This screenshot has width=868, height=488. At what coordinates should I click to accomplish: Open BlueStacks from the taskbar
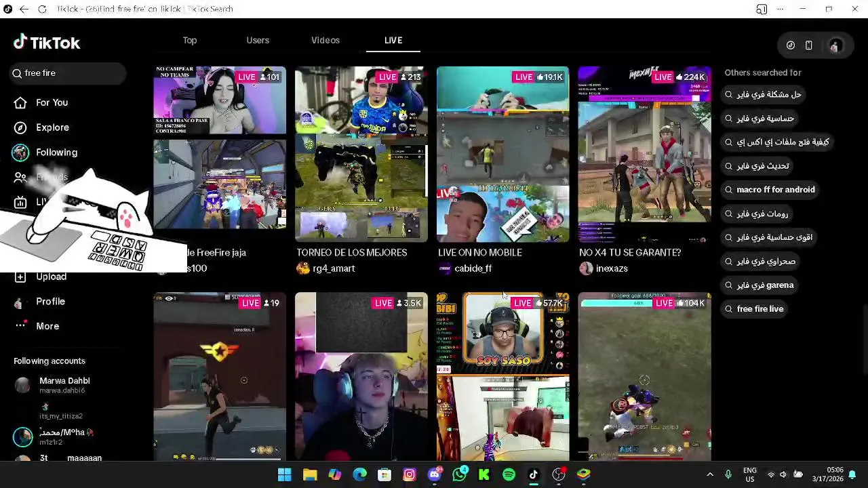[583, 474]
